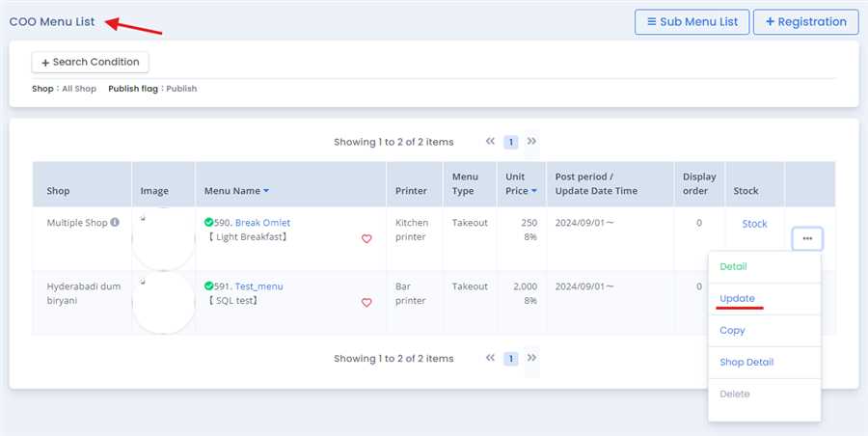This screenshot has height=436, width=868.
Task: Select Detail in the dropdown menu
Action: click(733, 266)
